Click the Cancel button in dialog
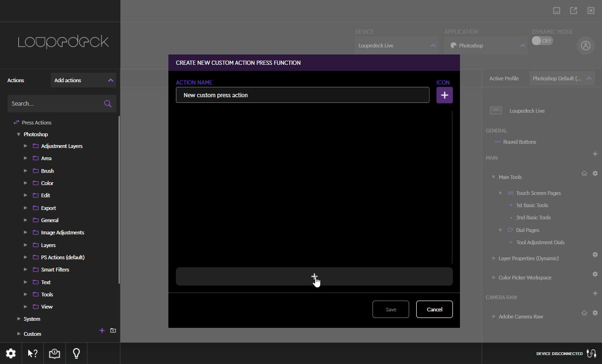This screenshot has height=364, width=602. pos(435,310)
